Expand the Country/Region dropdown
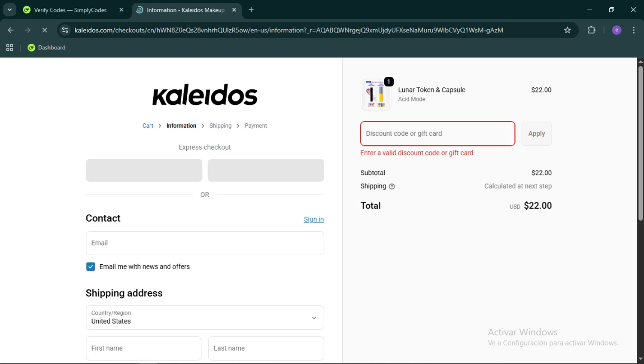The height and width of the screenshot is (364, 644). tap(205, 318)
